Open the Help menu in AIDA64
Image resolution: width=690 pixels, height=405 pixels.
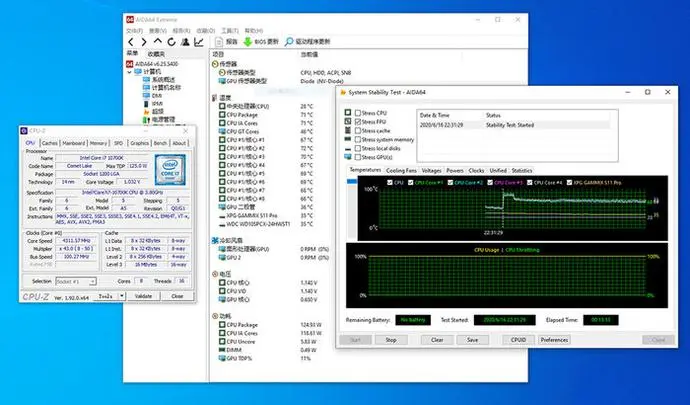(253, 31)
